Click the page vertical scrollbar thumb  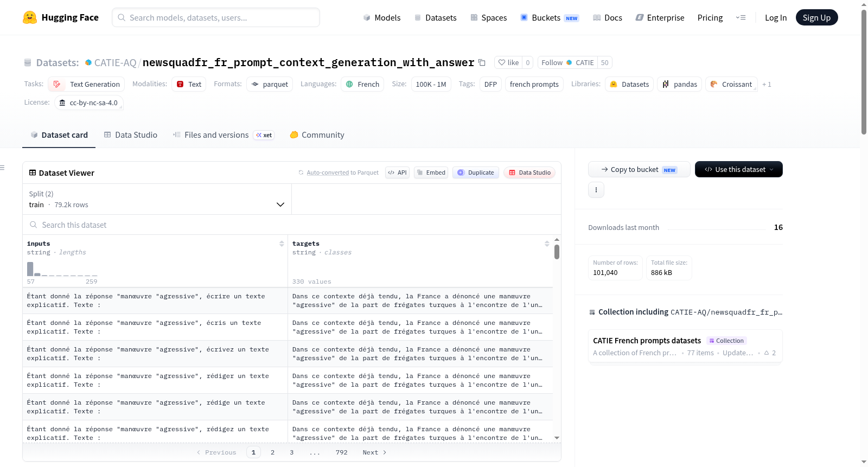(x=864, y=72)
